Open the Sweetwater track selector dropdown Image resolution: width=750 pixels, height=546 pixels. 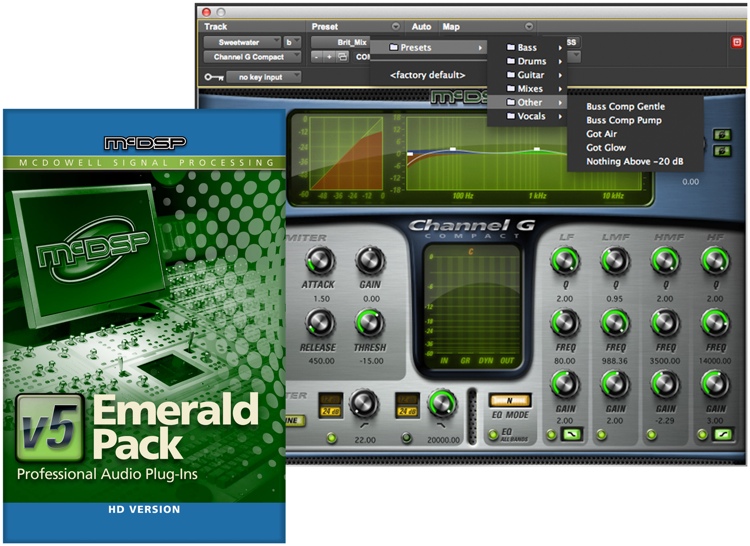pos(241,43)
